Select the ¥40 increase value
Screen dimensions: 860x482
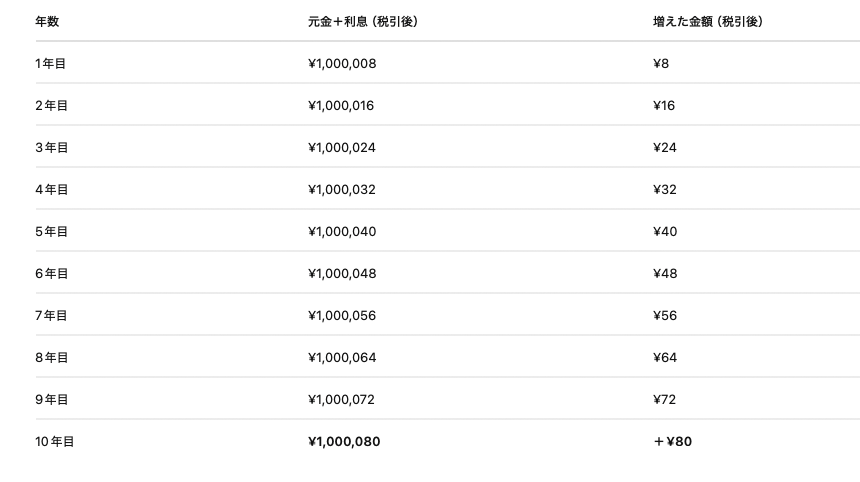(x=665, y=232)
